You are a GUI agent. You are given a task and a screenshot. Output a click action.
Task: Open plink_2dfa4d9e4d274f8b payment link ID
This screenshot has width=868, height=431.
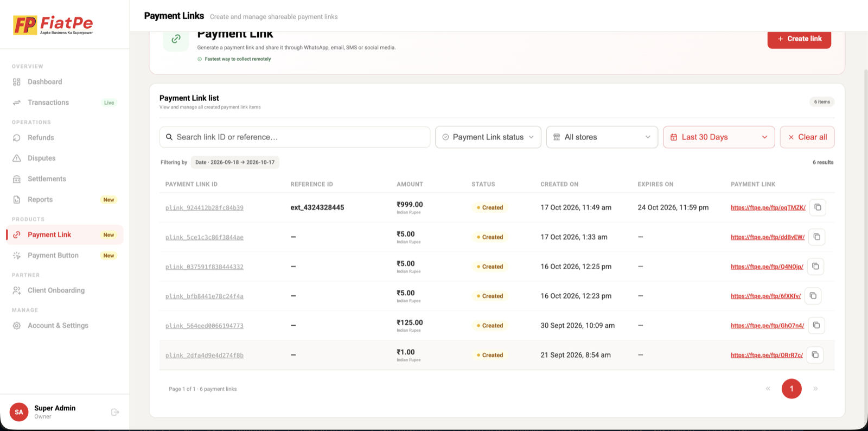205,356
